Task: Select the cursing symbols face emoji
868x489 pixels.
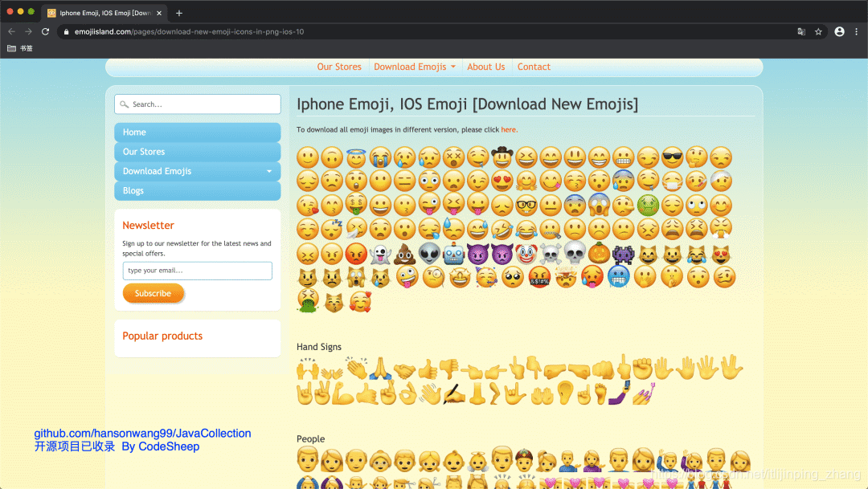Action: [539, 277]
